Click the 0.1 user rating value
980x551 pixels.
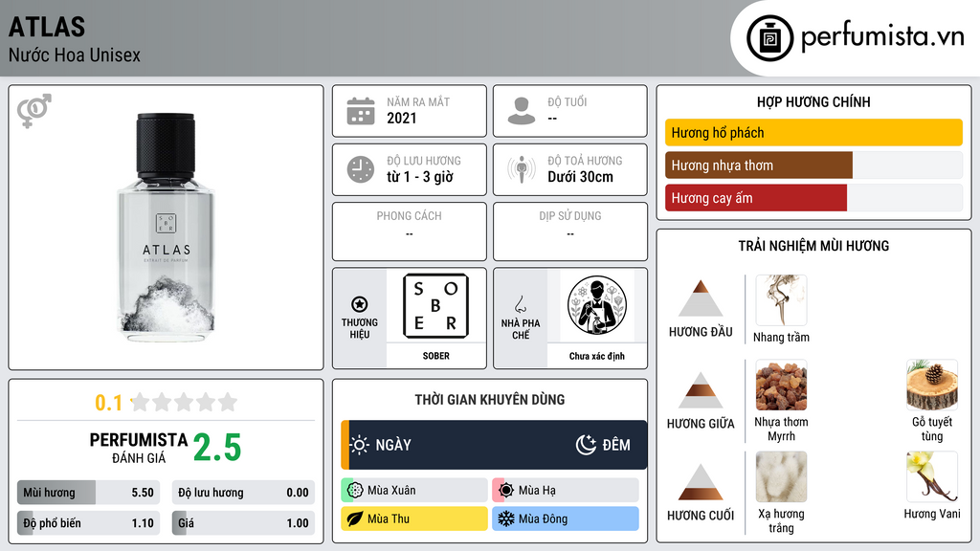(x=109, y=403)
